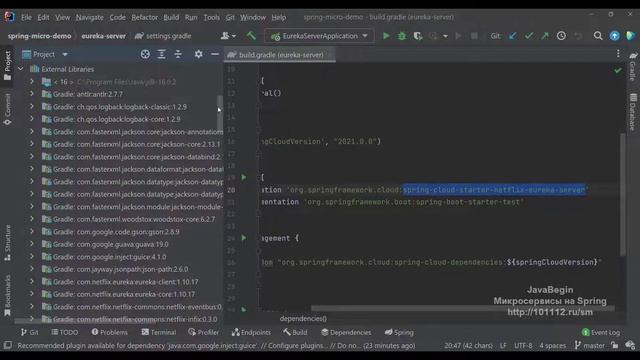Open the Spring tool window
Screen dimensions: 640x360
tap(399, 332)
